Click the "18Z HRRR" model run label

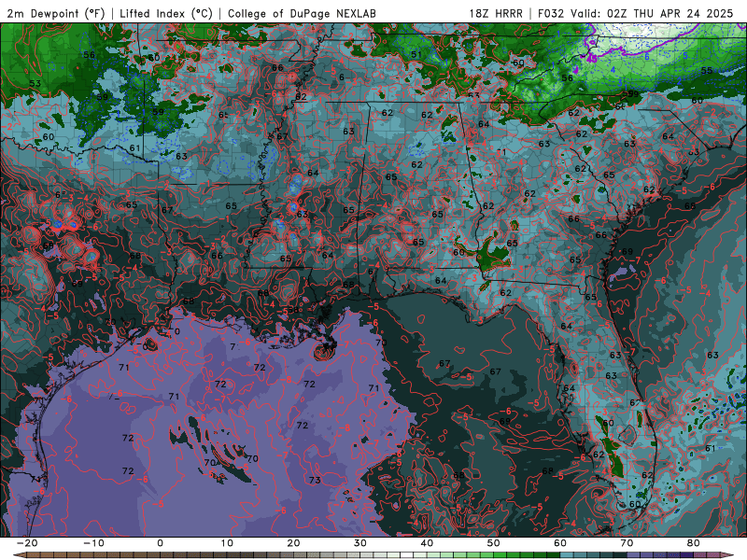coord(496,13)
